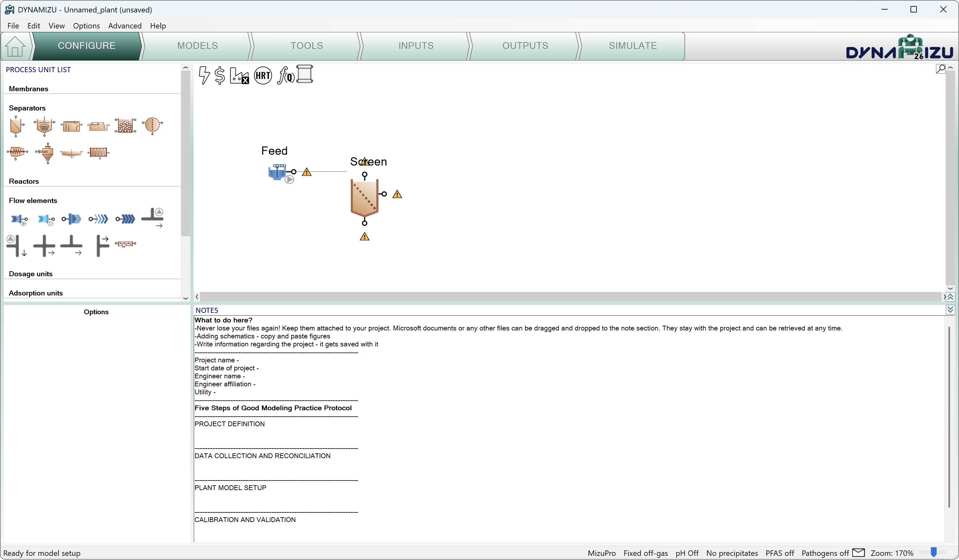Screen dimensions: 959x560
Task: Click the No precipitates status label
Action: [732, 553]
